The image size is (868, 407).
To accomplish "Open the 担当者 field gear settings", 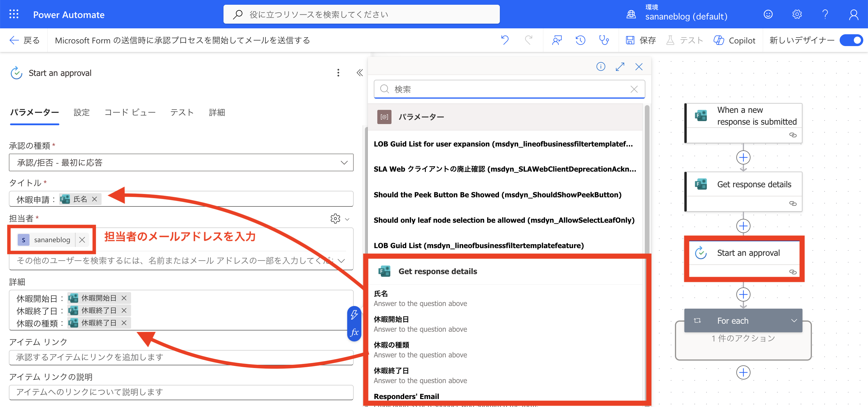I will coord(335,219).
